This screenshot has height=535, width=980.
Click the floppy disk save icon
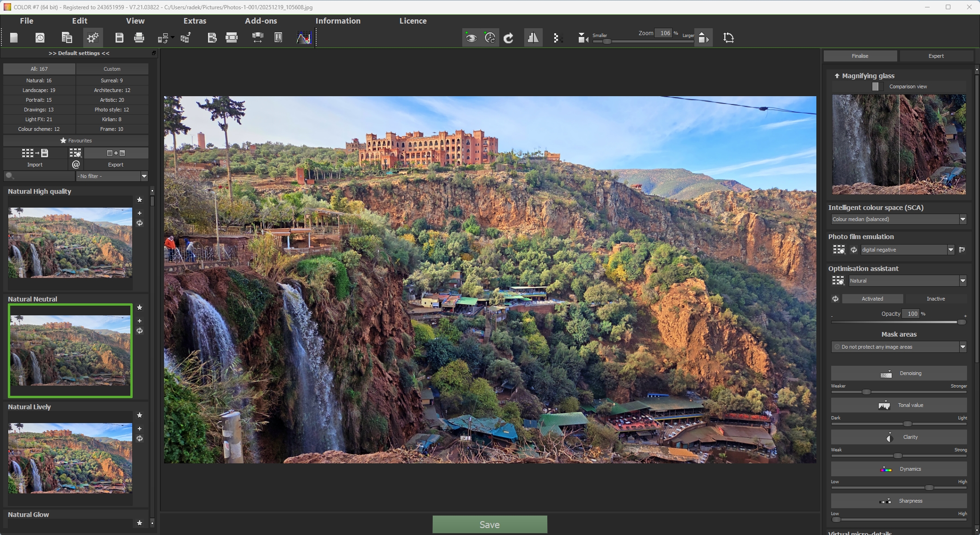(x=119, y=38)
